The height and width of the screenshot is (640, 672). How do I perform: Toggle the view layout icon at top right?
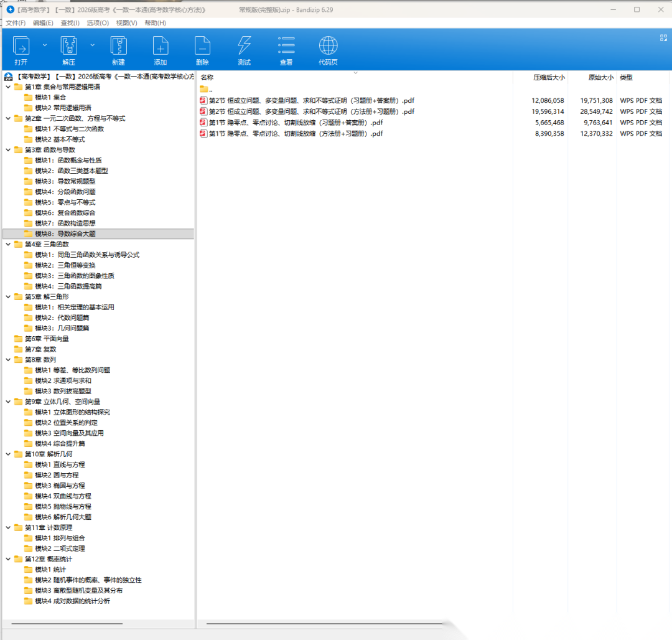coord(663,38)
